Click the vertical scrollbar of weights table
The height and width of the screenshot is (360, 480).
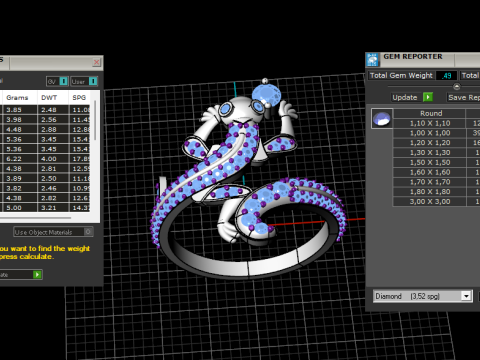tap(95, 120)
